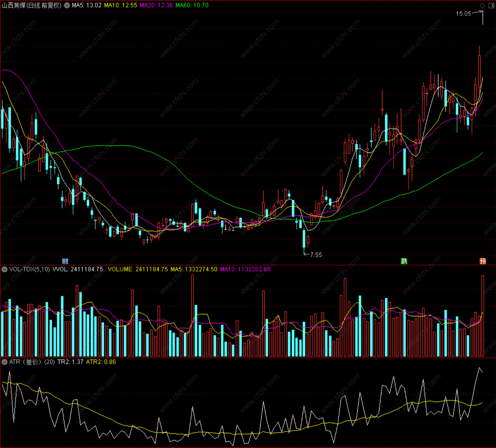The width and height of the screenshot is (496, 448).
Task: Toggle the side panel icon at top-right
Action: [491, 5]
